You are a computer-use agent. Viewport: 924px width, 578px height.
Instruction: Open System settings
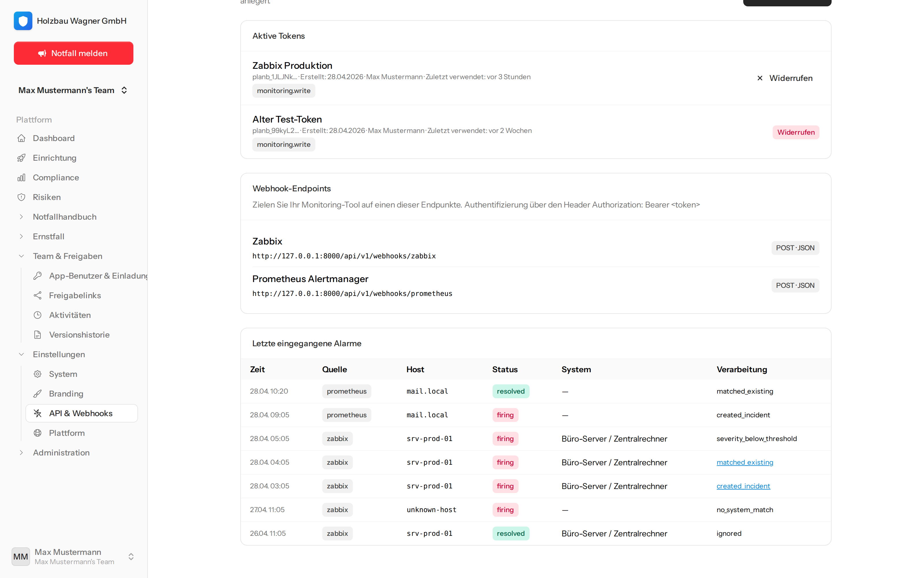point(82,374)
